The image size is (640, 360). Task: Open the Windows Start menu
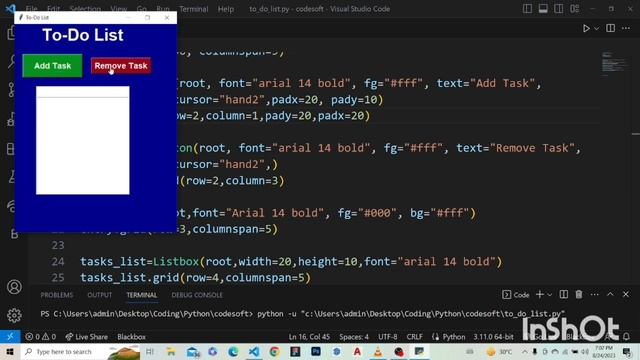(x=10, y=351)
